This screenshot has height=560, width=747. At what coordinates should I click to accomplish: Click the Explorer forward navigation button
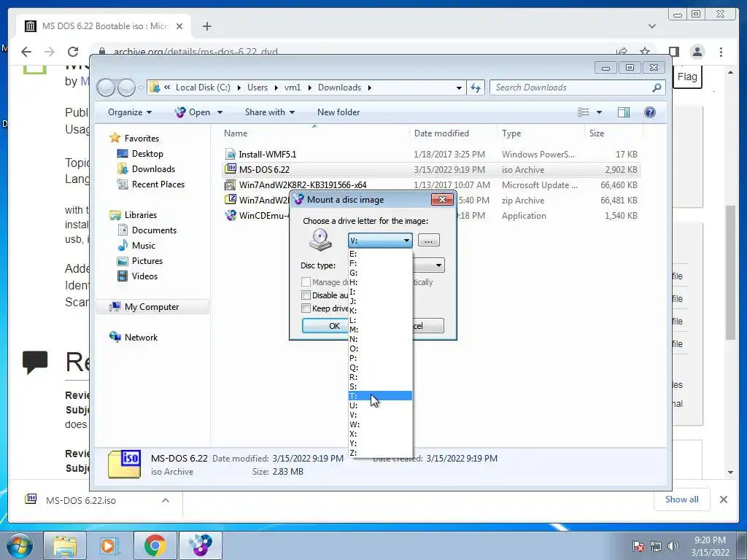(x=126, y=87)
